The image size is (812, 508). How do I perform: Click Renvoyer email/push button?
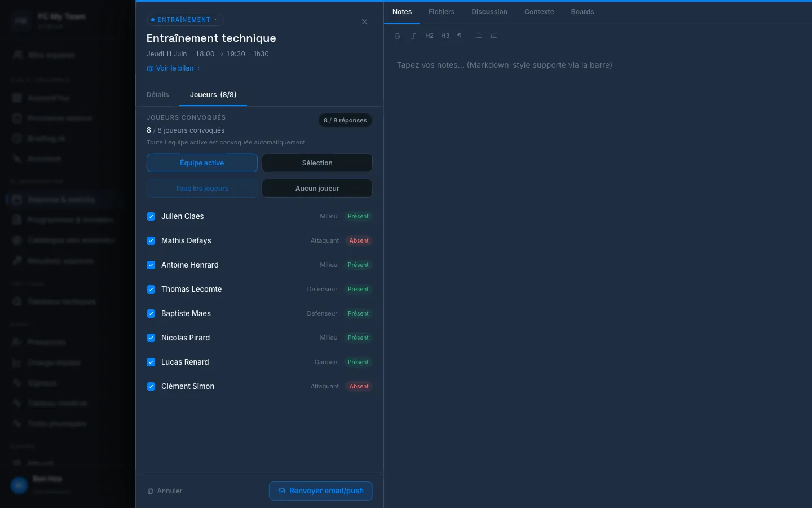click(x=321, y=491)
